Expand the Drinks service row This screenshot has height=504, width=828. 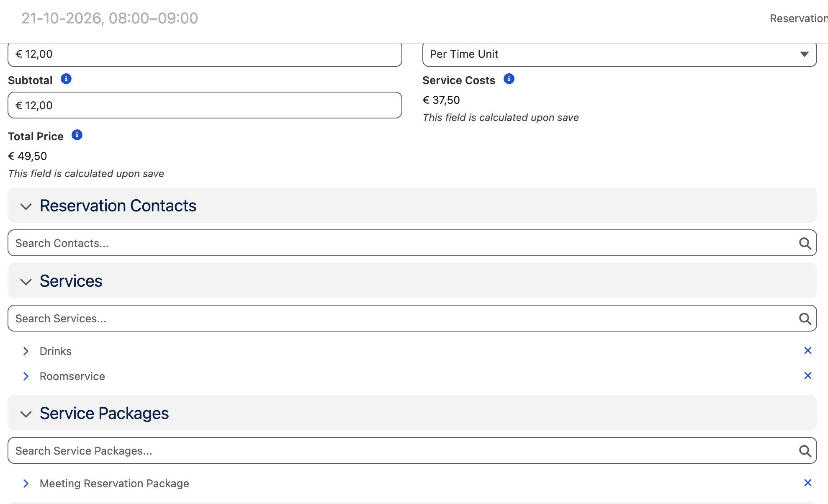pyautogui.click(x=26, y=351)
